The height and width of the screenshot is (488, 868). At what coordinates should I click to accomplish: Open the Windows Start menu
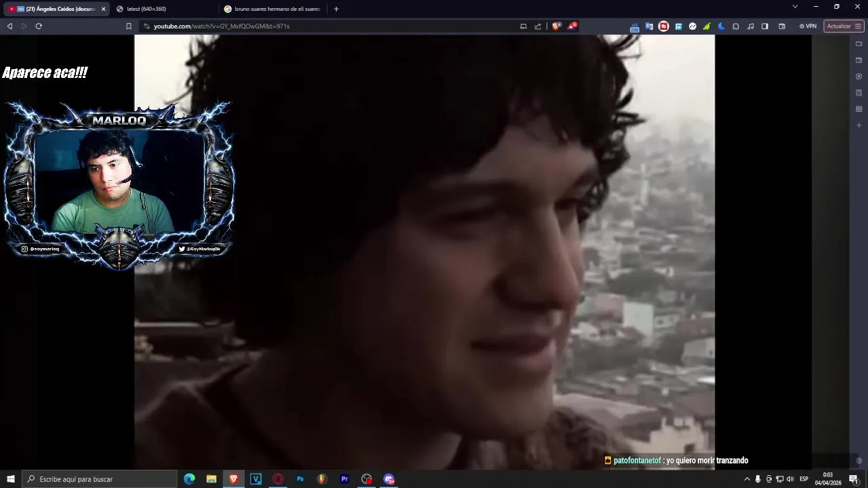point(11,479)
